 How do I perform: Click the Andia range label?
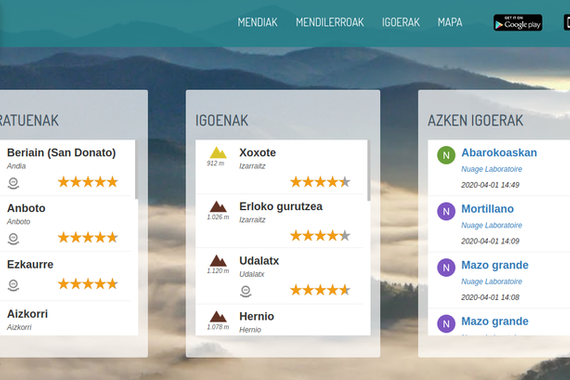coord(16,166)
